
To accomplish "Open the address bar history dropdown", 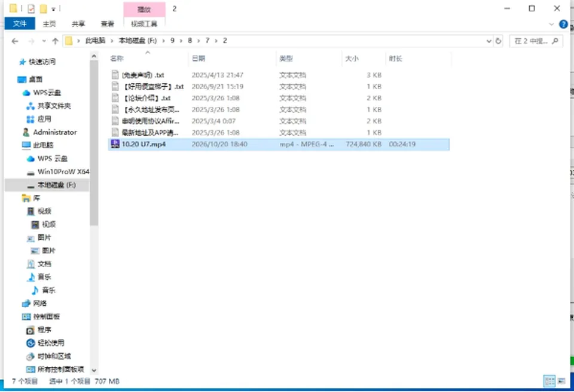I will (488, 41).
